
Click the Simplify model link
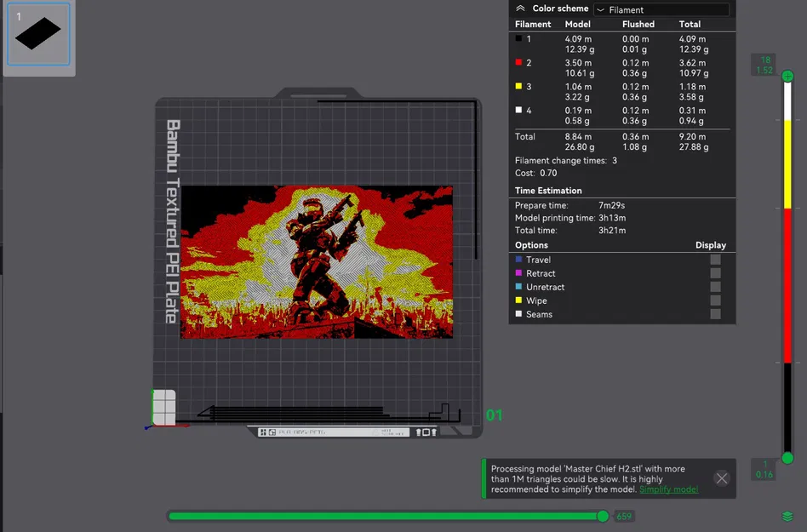(671, 489)
